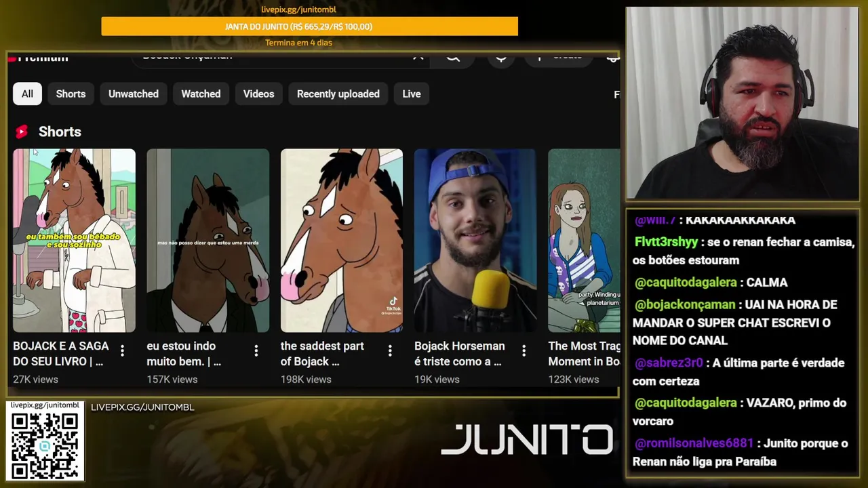Select the Unwatched filter chip
Image resolution: width=868 pixels, height=488 pixels.
134,94
